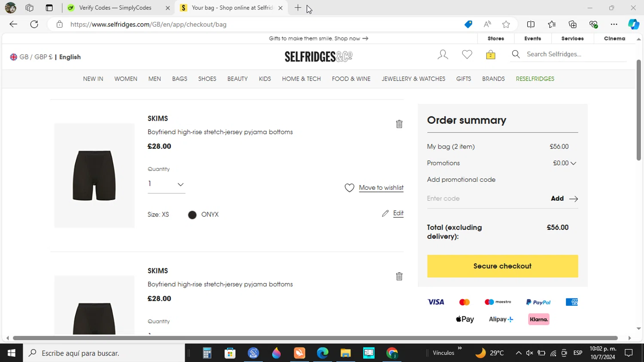Open the Stores link
This screenshot has width=644, height=362.
[496, 39]
